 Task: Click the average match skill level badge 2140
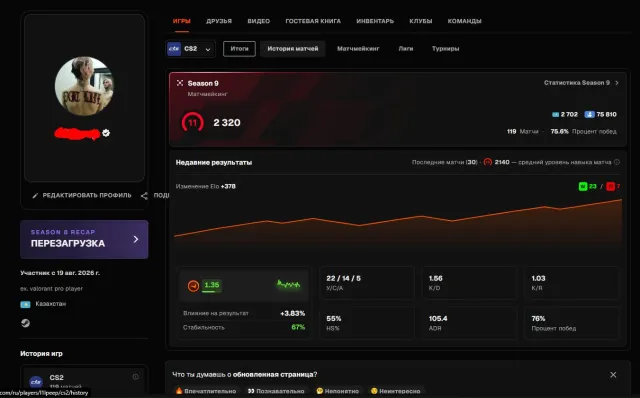pyautogui.click(x=487, y=162)
